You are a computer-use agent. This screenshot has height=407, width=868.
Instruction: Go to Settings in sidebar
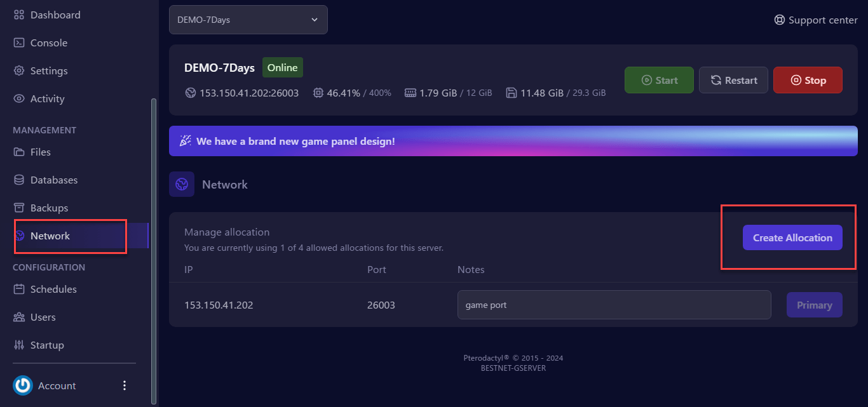[x=49, y=70]
